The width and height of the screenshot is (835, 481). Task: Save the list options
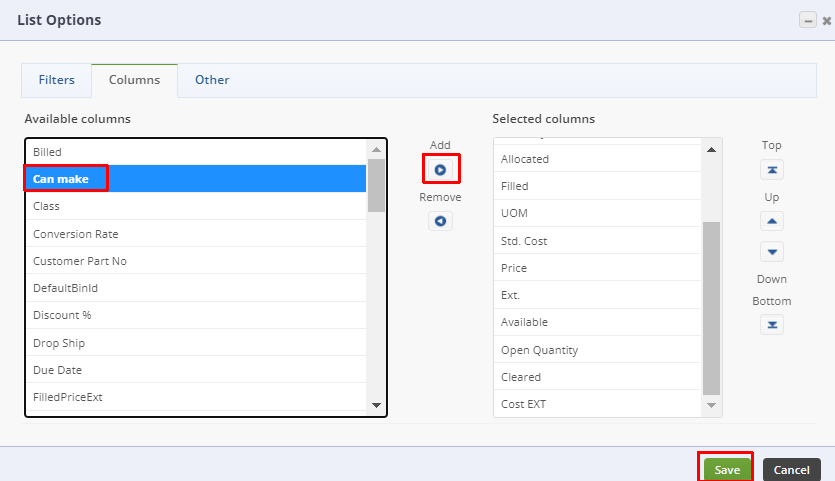(x=727, y=470)
